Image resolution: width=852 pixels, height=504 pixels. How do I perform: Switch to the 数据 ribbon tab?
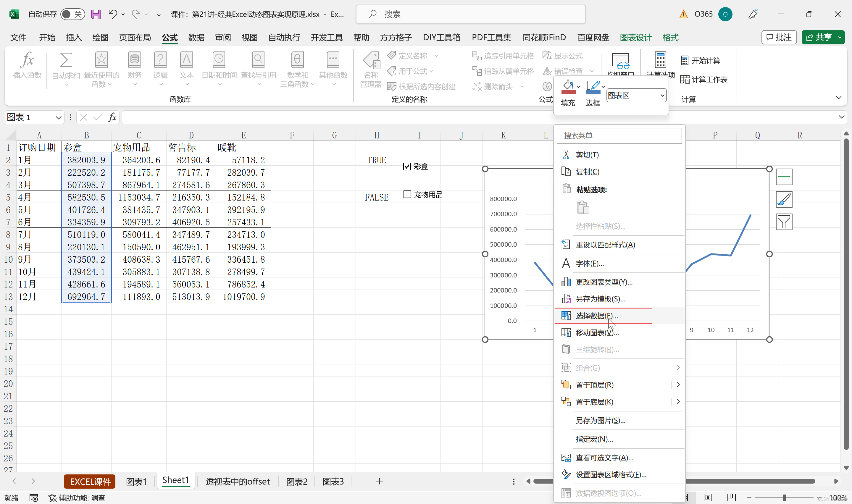coord(196,37)
